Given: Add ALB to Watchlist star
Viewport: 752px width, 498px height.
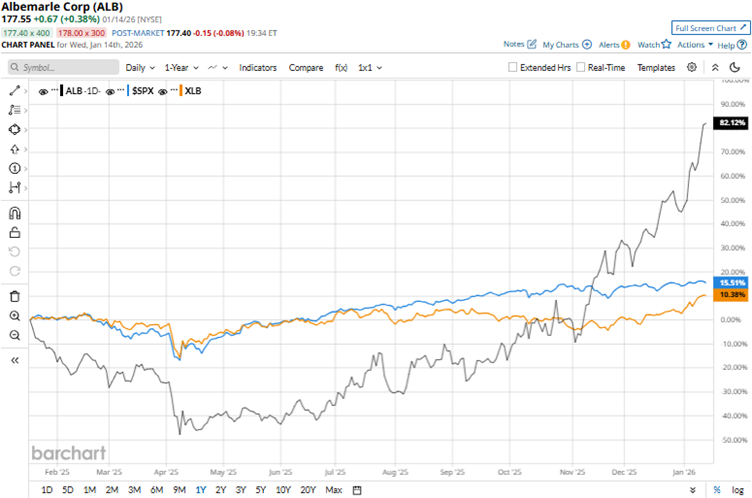Looking at the screenshot, I should click(x=666, y=44).
